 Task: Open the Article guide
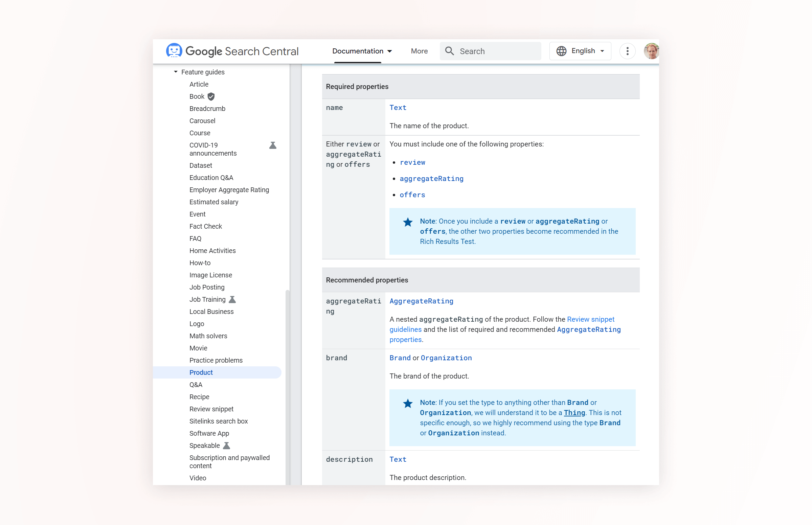[199, 84]
